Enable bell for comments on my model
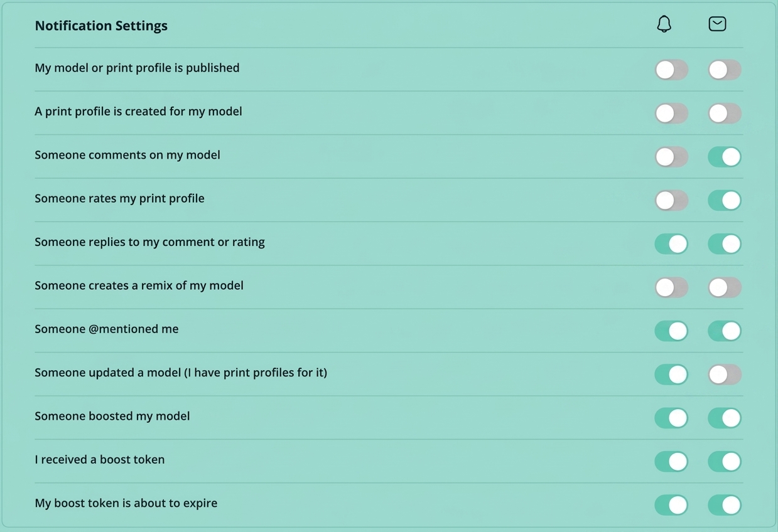This screenshot has height=532, width=778. click(x=671, y=157)
